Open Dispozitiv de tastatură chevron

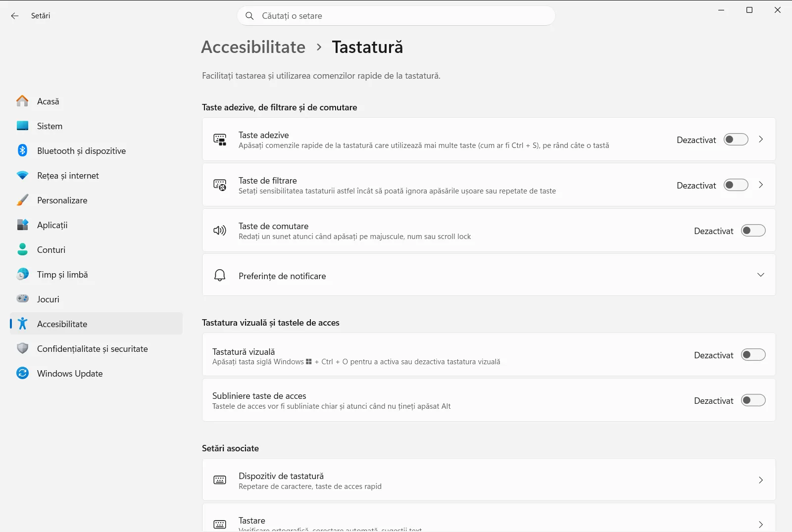[x=761, y=480]
